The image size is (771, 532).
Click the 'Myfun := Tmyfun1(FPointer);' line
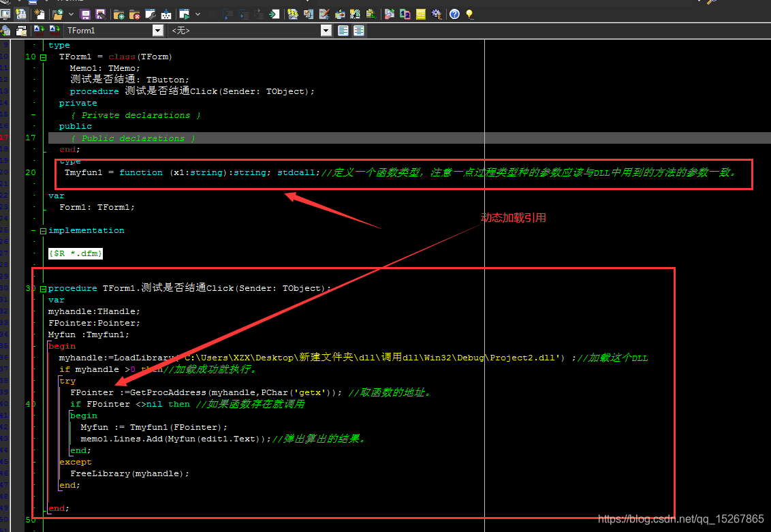click(x=154, y=427)
